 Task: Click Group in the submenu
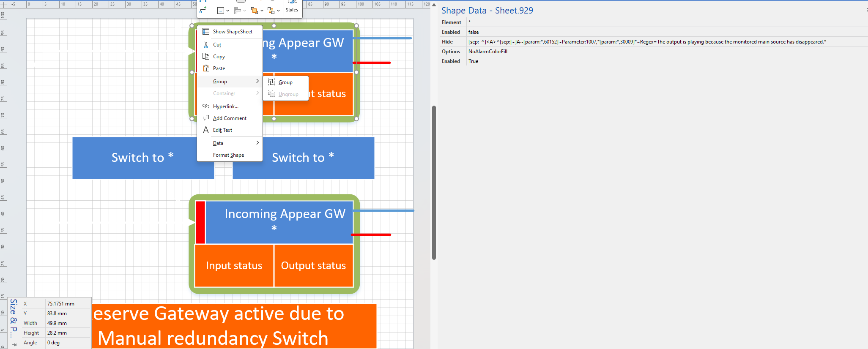click(285, 82)
